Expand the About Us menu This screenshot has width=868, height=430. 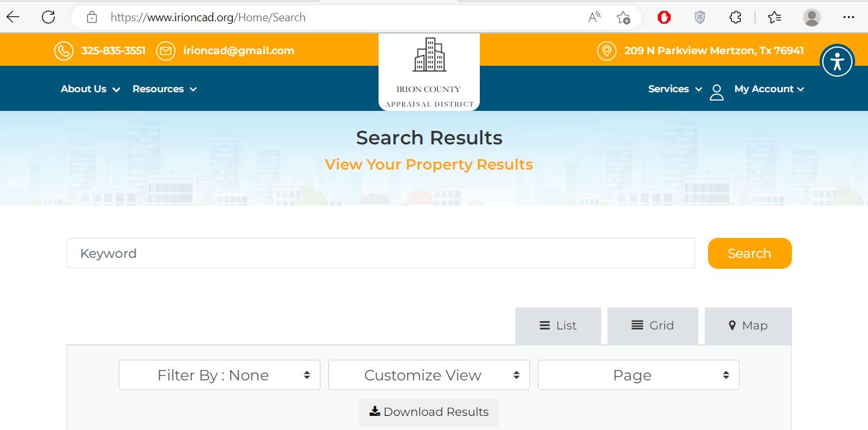pyautogui.click(x=90, y=89)
